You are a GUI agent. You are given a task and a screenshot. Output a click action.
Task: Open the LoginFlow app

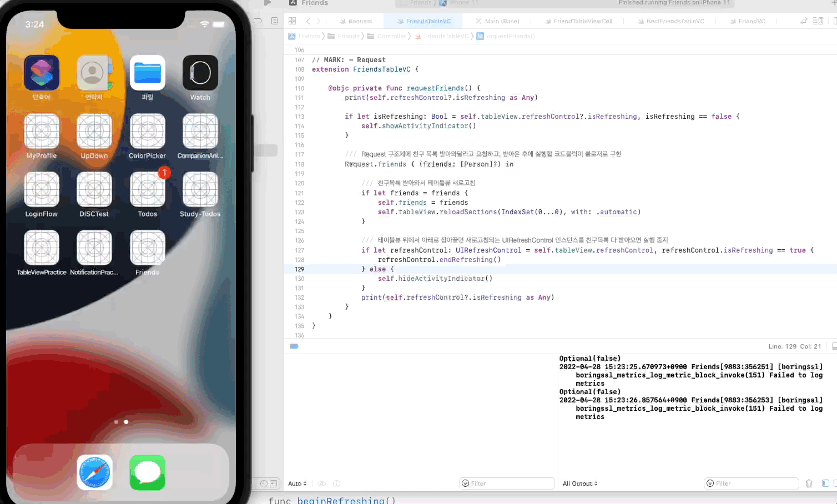pos(42,189)
